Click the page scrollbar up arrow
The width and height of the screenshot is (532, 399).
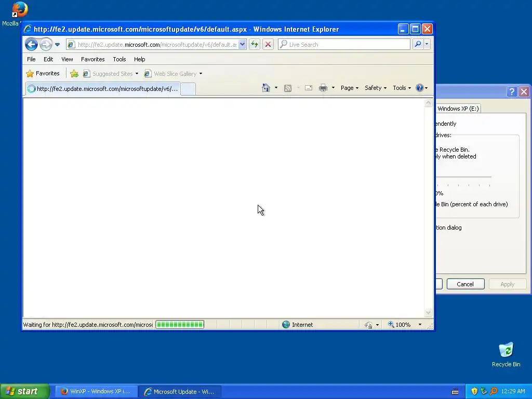(x=428, y=103)
